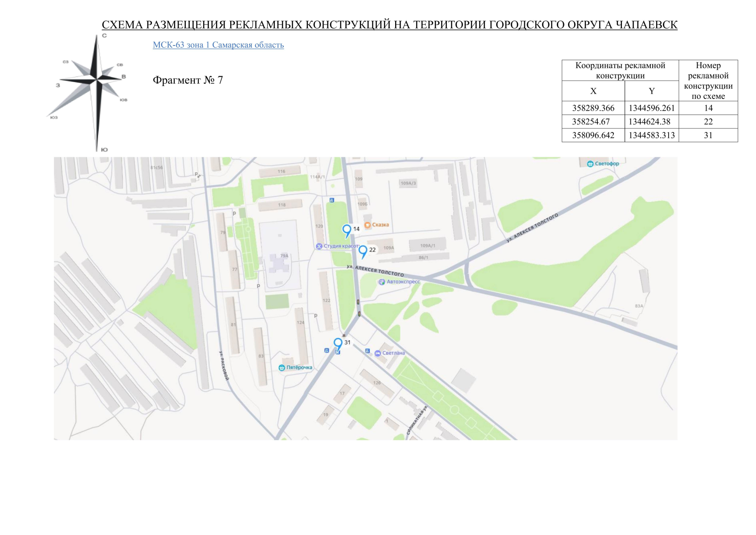756x535 pixels.
Task: Select the Светлана hotel bed icon
Action: (378, 353)
